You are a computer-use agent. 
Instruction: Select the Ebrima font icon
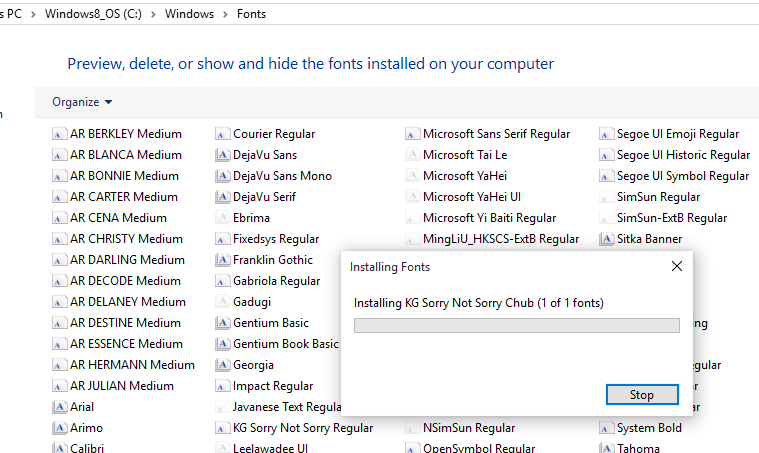[222, 218]
